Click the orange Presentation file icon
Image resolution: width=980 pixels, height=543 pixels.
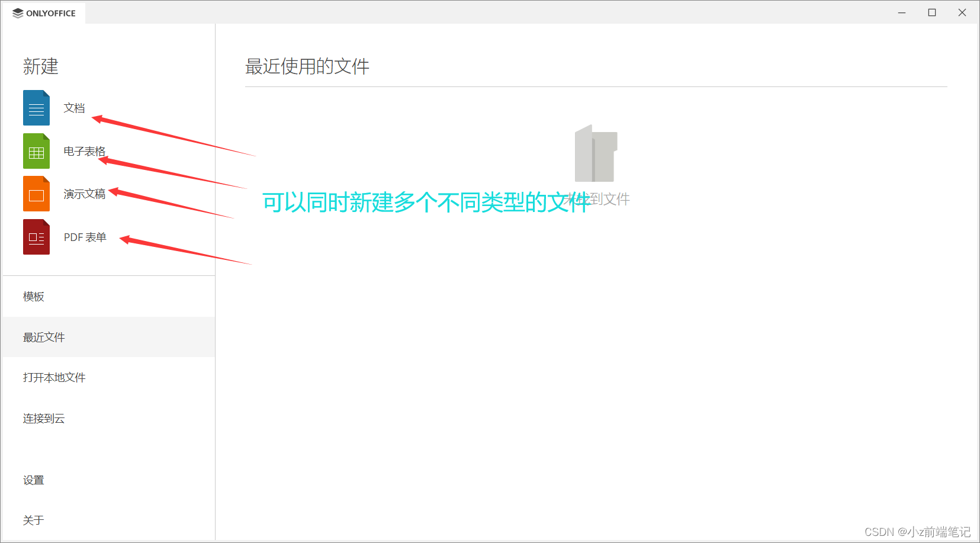coord(36,194)
